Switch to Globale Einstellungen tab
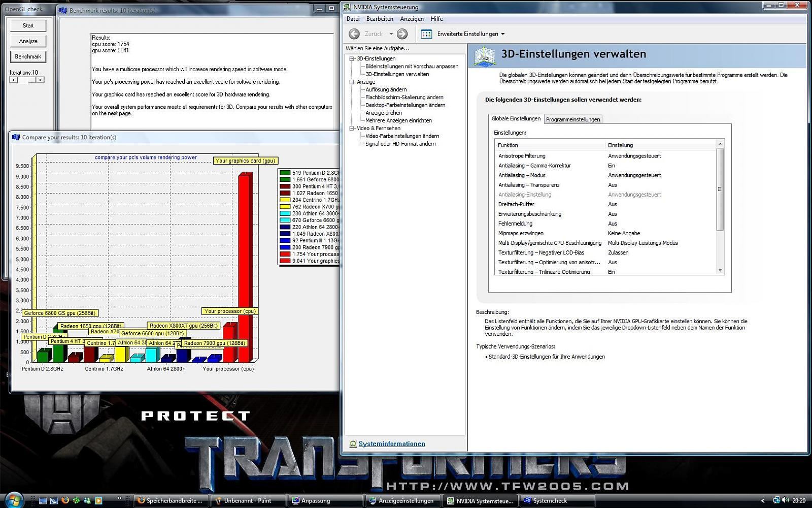 point(516,119)
